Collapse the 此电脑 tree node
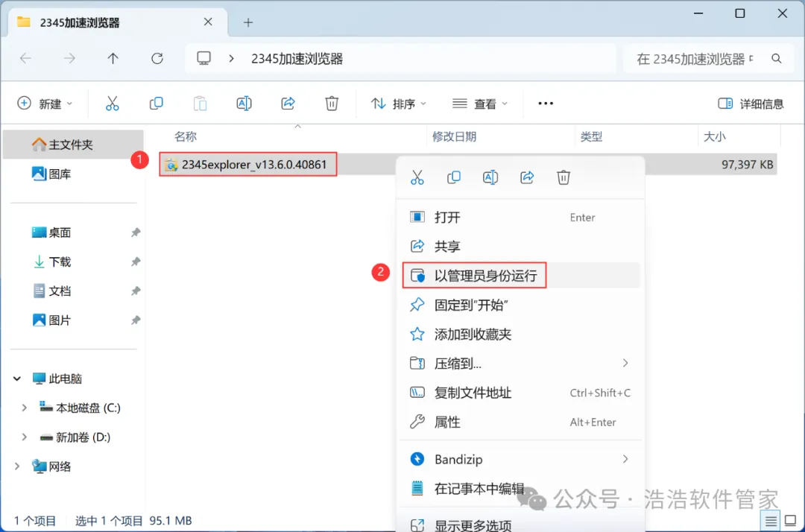Image resolution: width=805 pixels, height=532 pixels. click(17, 379)
